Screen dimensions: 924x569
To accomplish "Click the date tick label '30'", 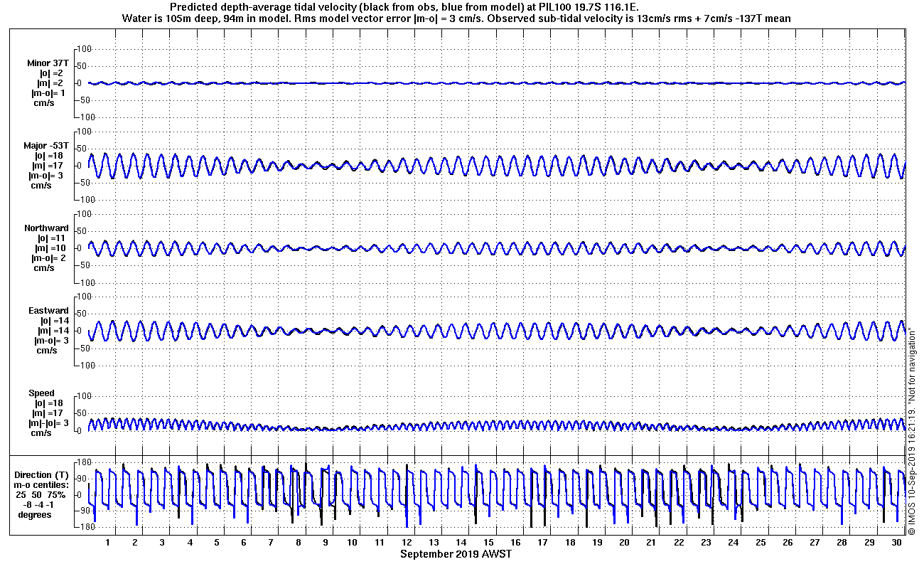I will (896, 543).
